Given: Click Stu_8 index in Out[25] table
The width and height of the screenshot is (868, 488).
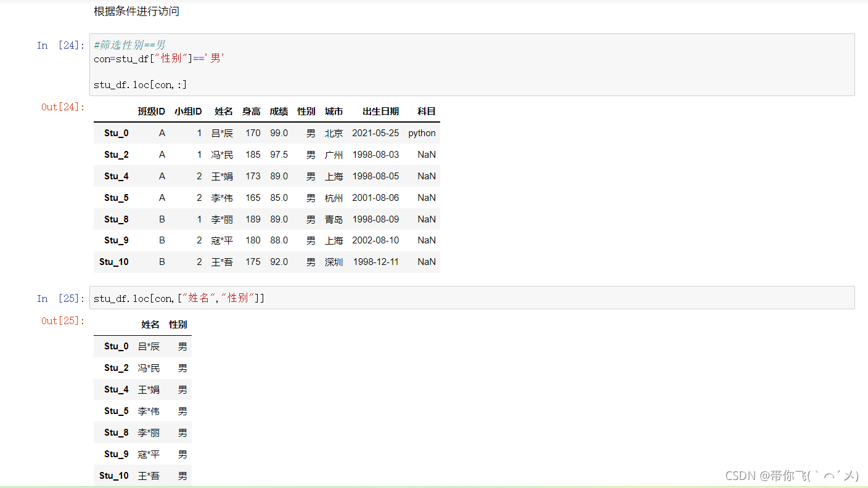Looking at the screenshot, I should (x=117, y=433).
